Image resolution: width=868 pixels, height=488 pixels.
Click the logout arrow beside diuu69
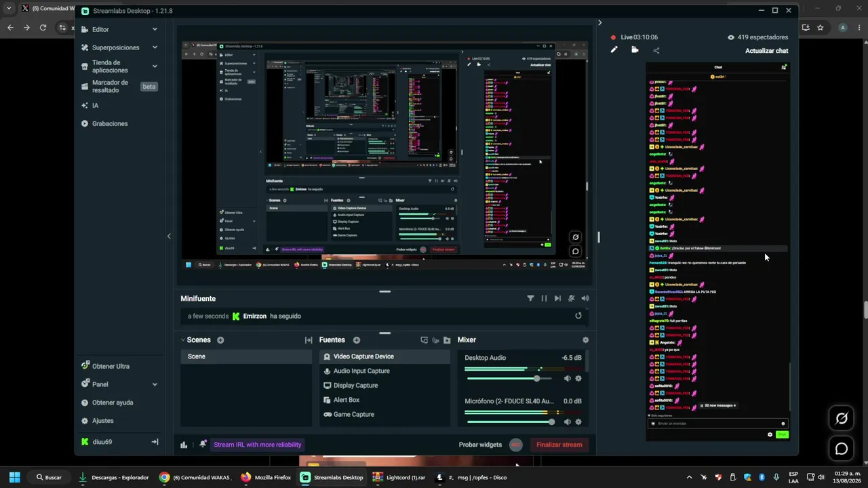[x=155, y=442]
